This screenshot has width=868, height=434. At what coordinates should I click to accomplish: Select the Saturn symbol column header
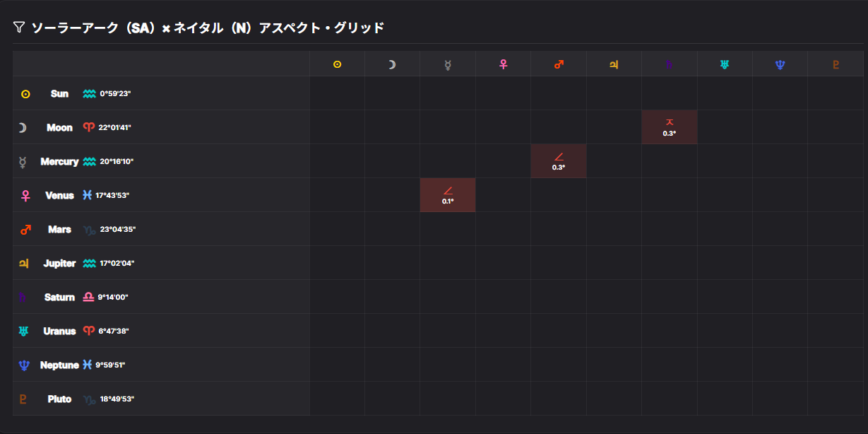(670, 64)
